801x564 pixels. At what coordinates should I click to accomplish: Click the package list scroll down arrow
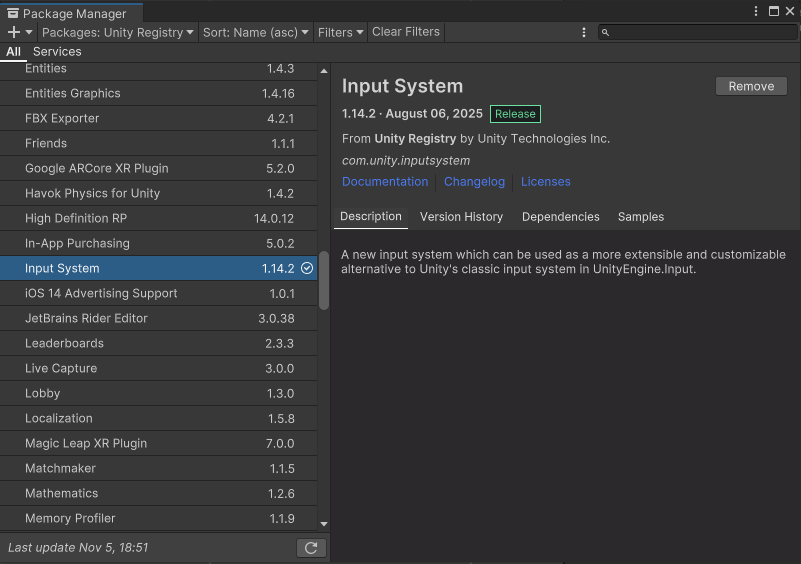pyautogui.click(x=324, y=524)
